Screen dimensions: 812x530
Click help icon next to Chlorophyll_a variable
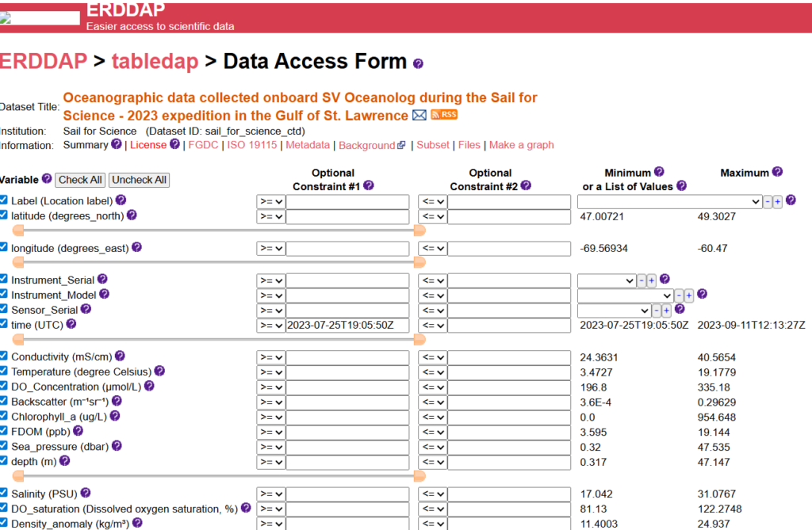[115, 416]
